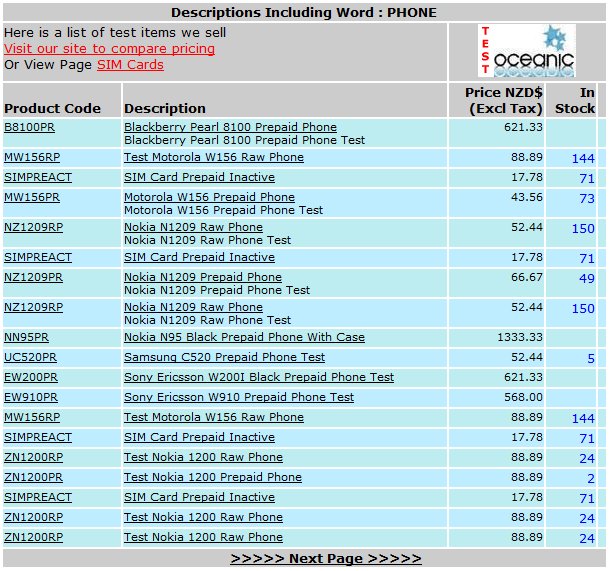Open Test Nokia 1200 Prepaid Phone link
Viewport: 610px width, 571px height.
click(x=213, y=477)
